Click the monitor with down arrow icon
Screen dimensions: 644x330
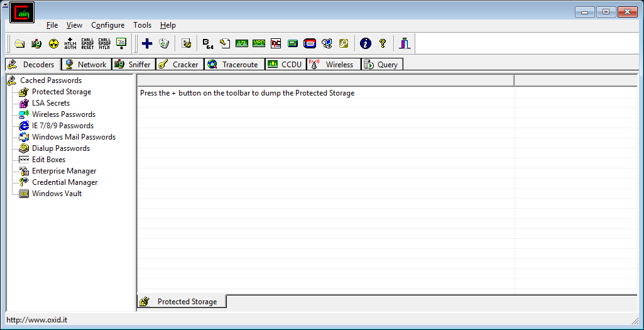tap(121, 43)
